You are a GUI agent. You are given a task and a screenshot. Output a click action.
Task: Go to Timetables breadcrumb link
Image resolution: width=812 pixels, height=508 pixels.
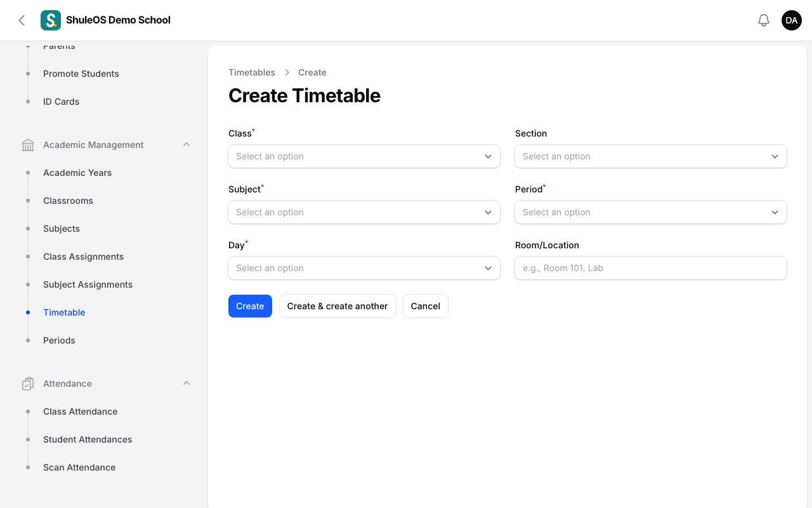coord(252,72)
